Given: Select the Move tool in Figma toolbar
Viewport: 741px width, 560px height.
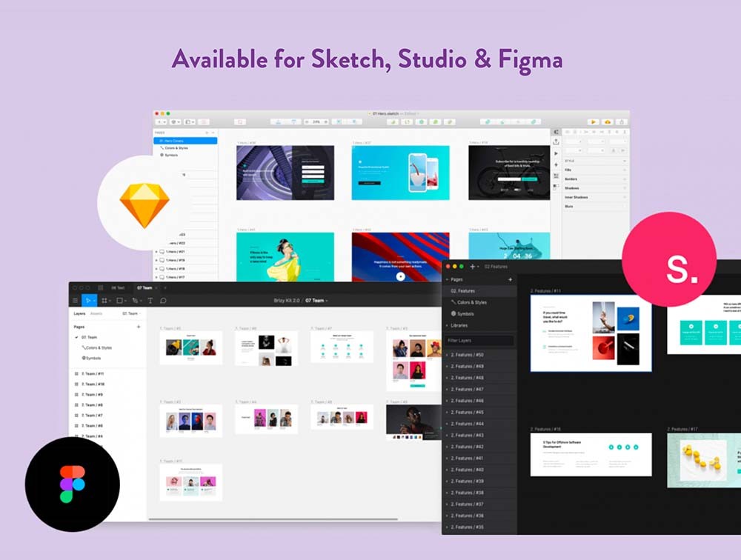Looking at the screenshot, I should point(88,301).
